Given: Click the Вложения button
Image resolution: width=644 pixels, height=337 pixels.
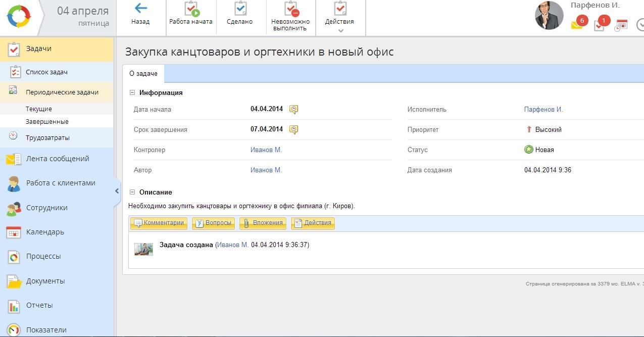Looking at the screenshot, I should coord(263,223).
